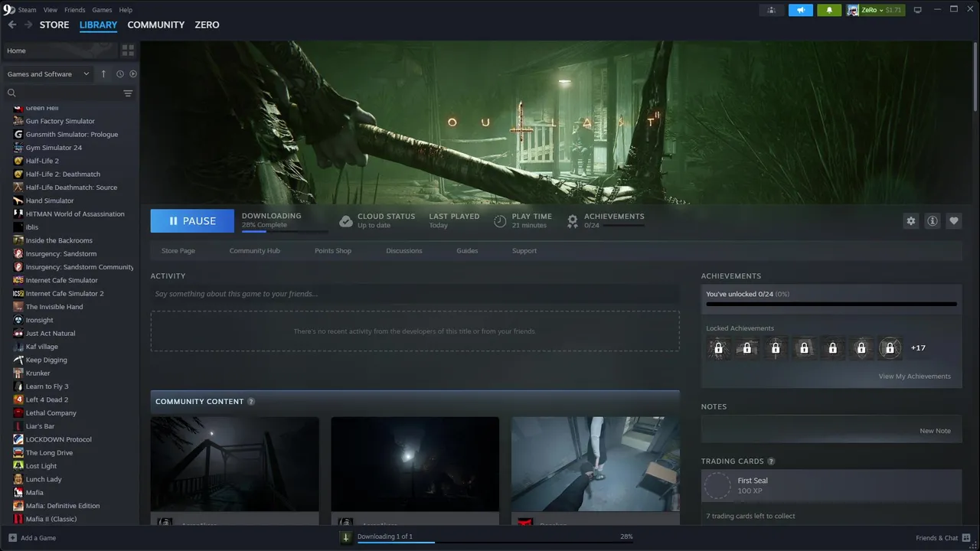Click the last locked achievement icon before +17

(x=890, y=348)
